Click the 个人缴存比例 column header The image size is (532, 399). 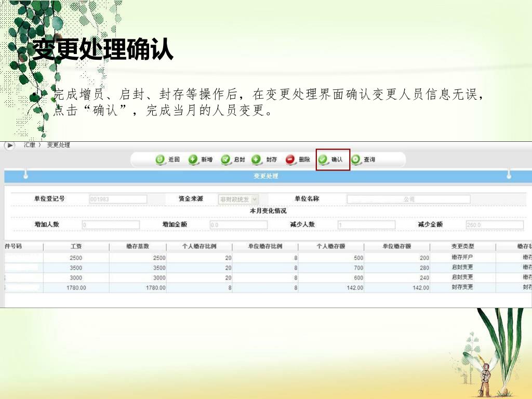(x=199, y=246)
